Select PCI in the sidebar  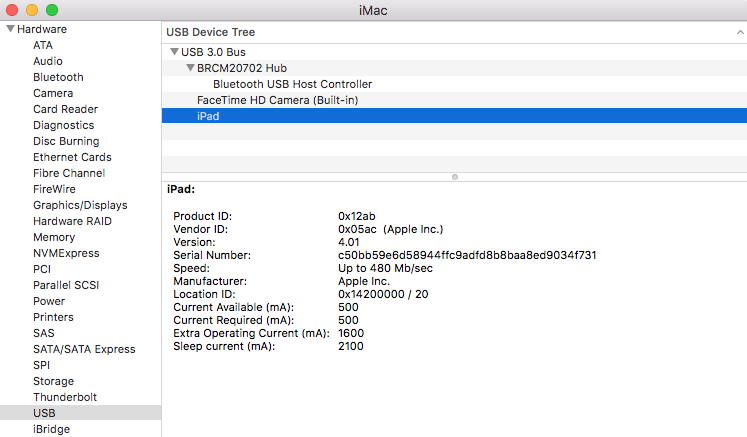click(x=42, y=269)
